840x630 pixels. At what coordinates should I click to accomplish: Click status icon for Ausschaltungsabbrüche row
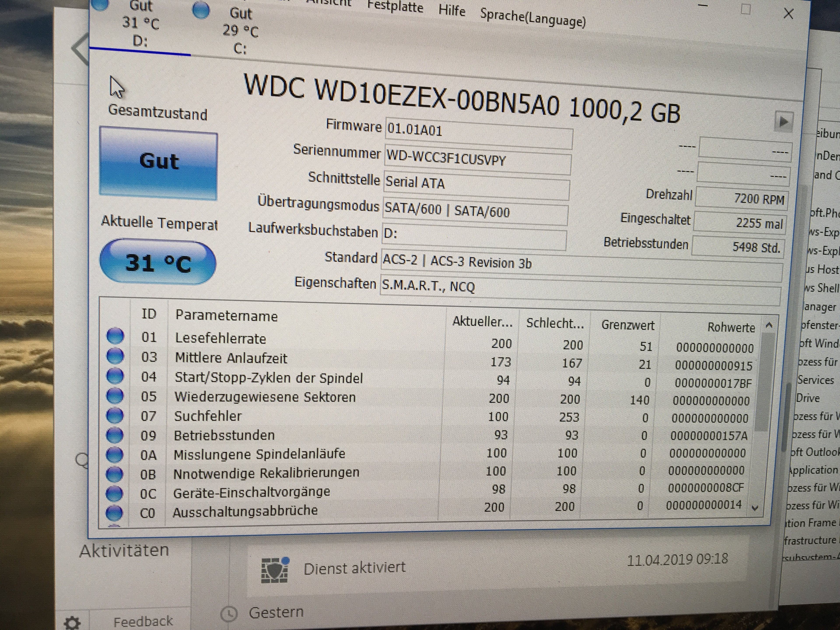[x=114, y=513]
